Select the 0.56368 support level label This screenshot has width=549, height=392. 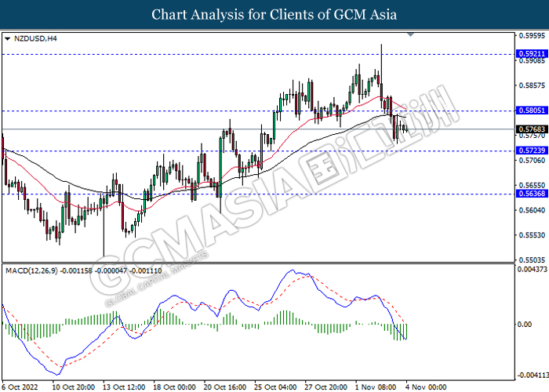pos(532,194)
